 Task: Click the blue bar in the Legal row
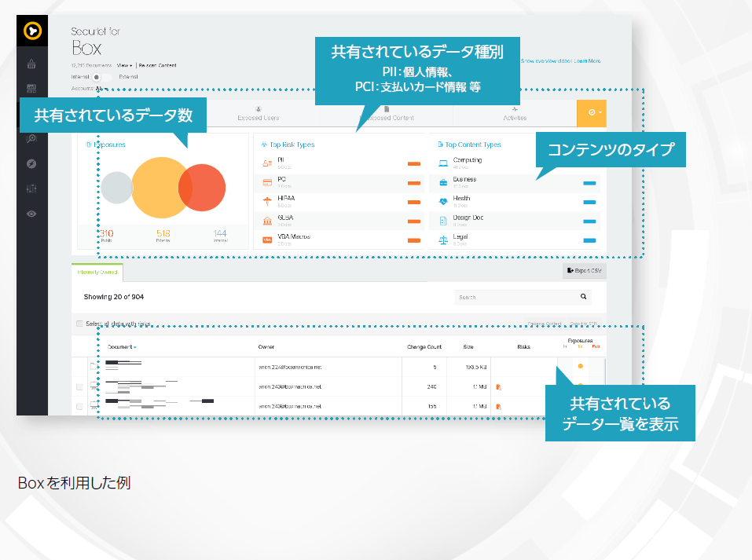click(x=589, y=240)
